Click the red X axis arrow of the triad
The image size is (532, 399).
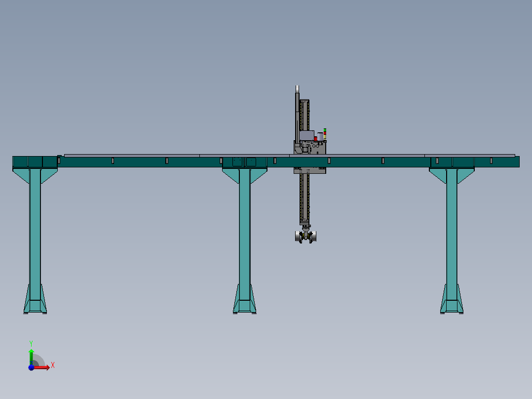[41, 367]
